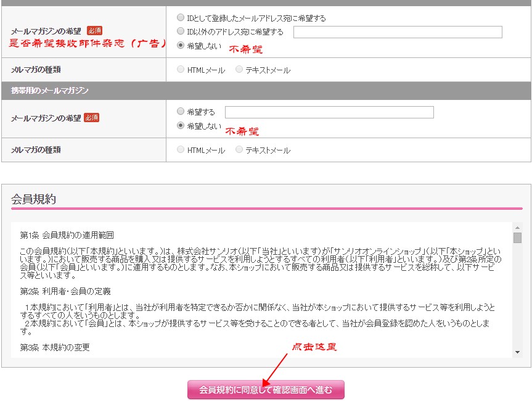Choose '希望しない' under 携帯用のメールマガジン

click(x=181, y=125)
